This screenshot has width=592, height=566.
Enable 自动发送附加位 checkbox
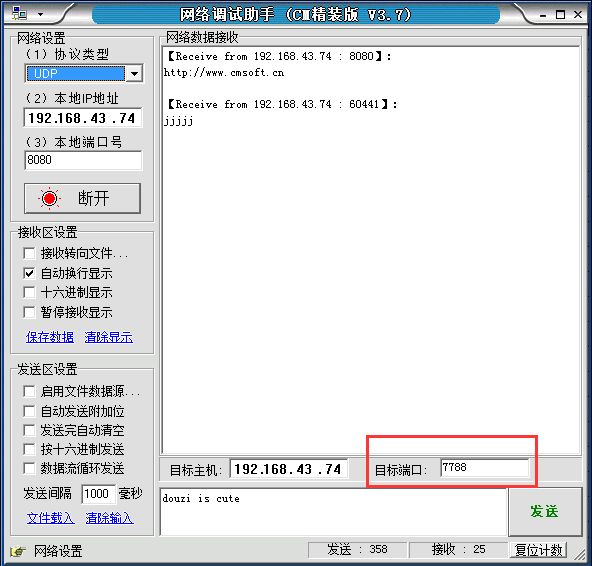pos(29,411)
